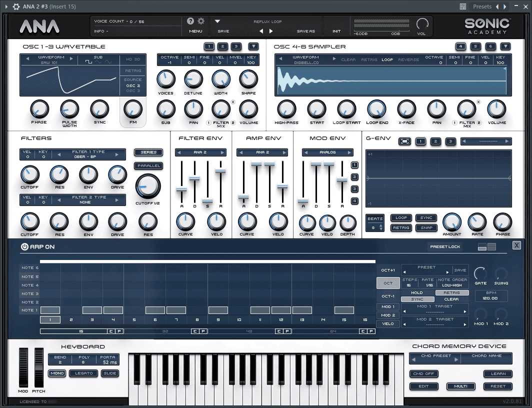Click the FL Studio plugin options gear icon
The width and height of the screenshot is (532, 408).
(16, 6)
